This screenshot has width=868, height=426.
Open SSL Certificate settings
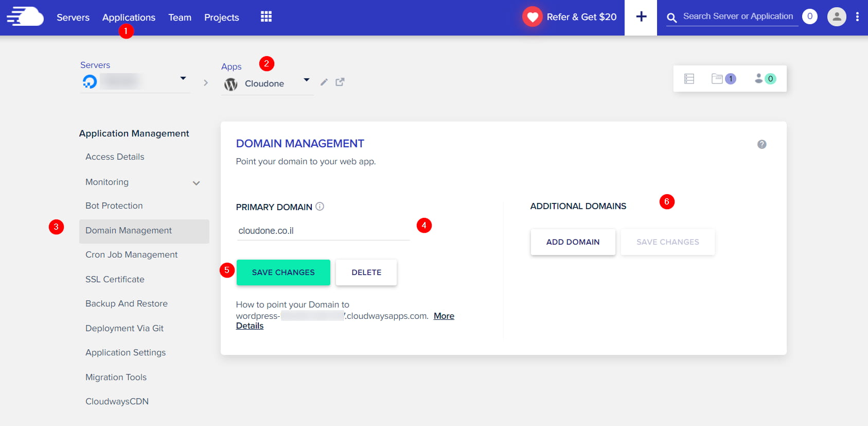[x=115, y=279]
